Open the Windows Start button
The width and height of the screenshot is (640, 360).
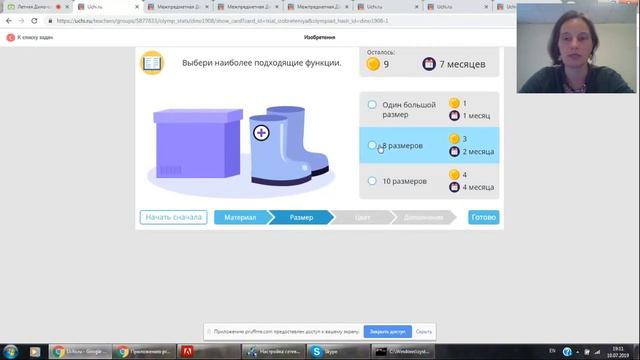[x=10, y=351]
